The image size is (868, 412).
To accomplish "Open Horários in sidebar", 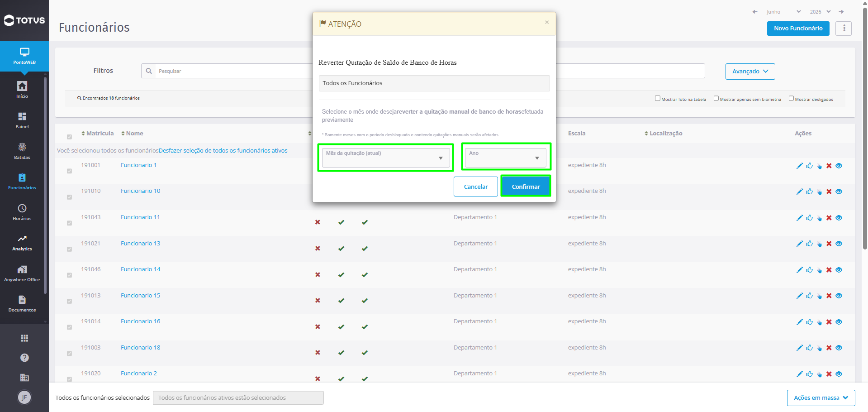I will click(22, 212).
